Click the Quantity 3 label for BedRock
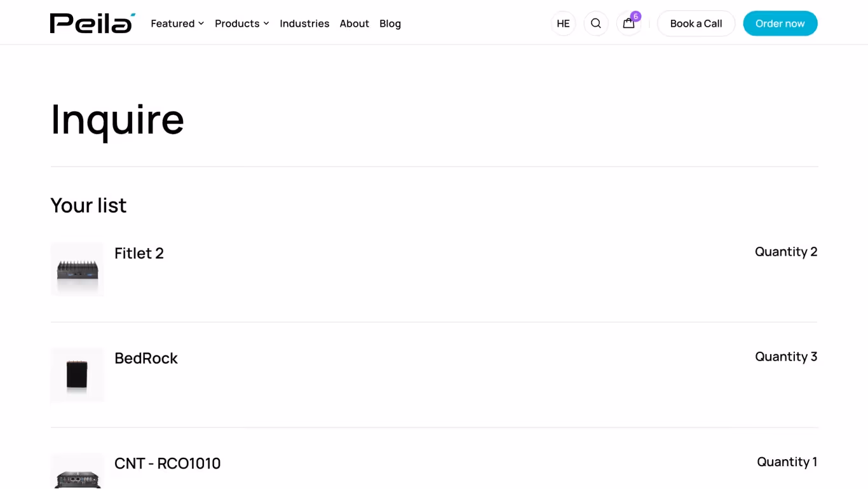Viewport: 868px width, 489px height. 786,357
